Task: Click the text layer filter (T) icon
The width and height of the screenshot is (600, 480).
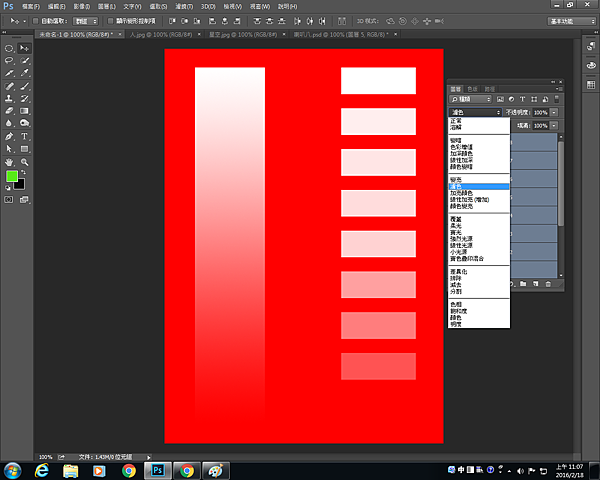Action: (x=522, y=99)
